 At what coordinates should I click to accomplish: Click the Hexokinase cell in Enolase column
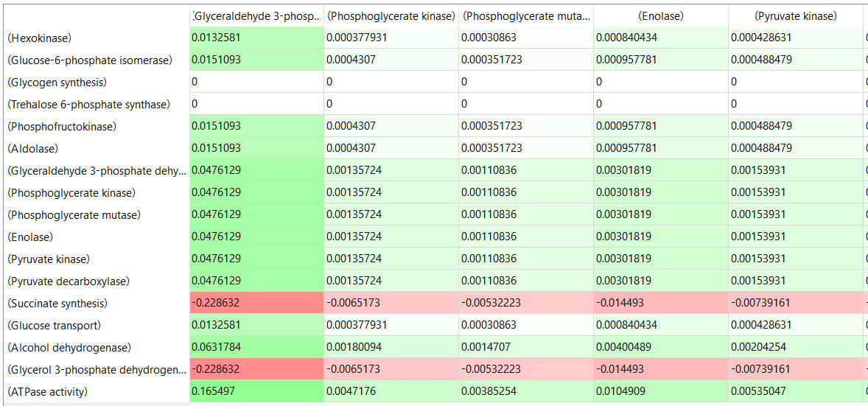[660, 38]
